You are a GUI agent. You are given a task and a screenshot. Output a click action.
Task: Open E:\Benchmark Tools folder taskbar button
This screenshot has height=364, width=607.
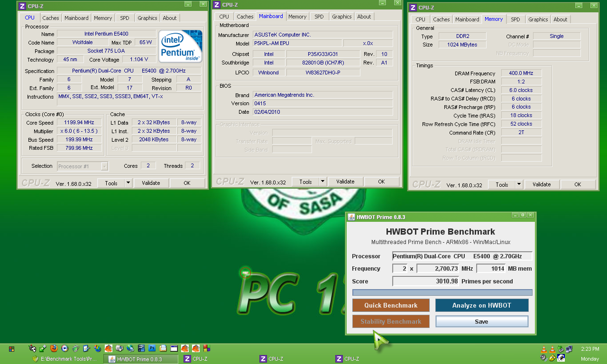click(65, 359)
